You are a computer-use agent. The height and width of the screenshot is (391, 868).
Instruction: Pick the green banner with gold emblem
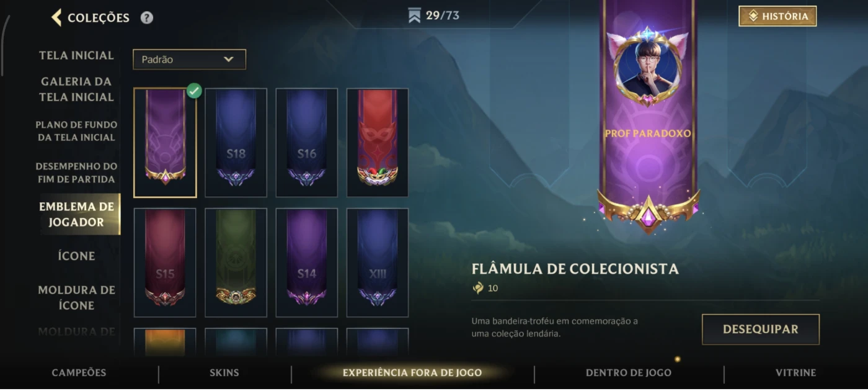(236, 263)
